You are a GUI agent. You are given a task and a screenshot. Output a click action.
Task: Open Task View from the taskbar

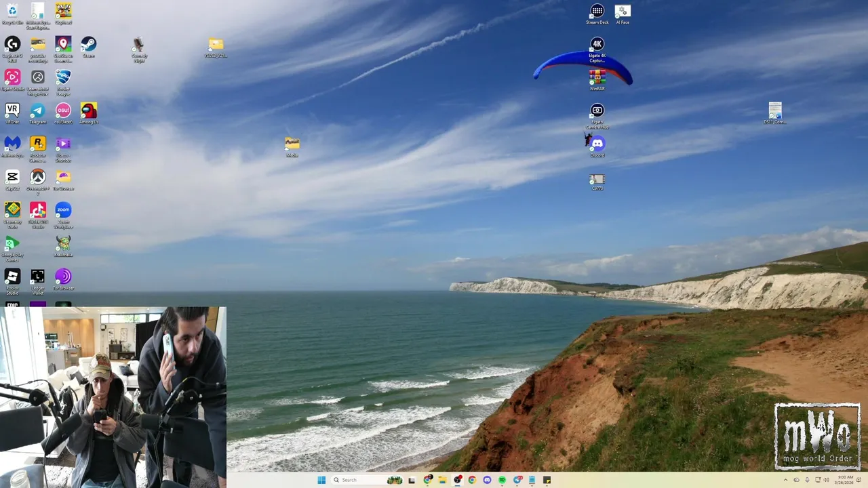[x=412, y=480]
